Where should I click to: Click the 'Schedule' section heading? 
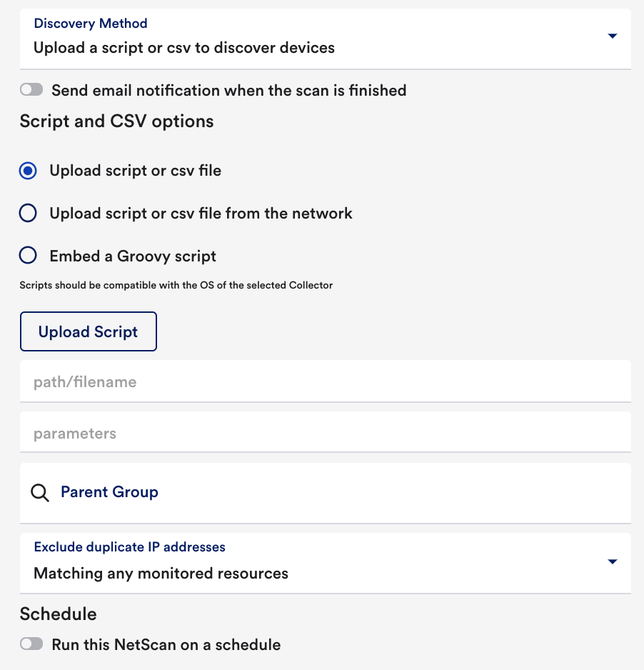(58, 614)
